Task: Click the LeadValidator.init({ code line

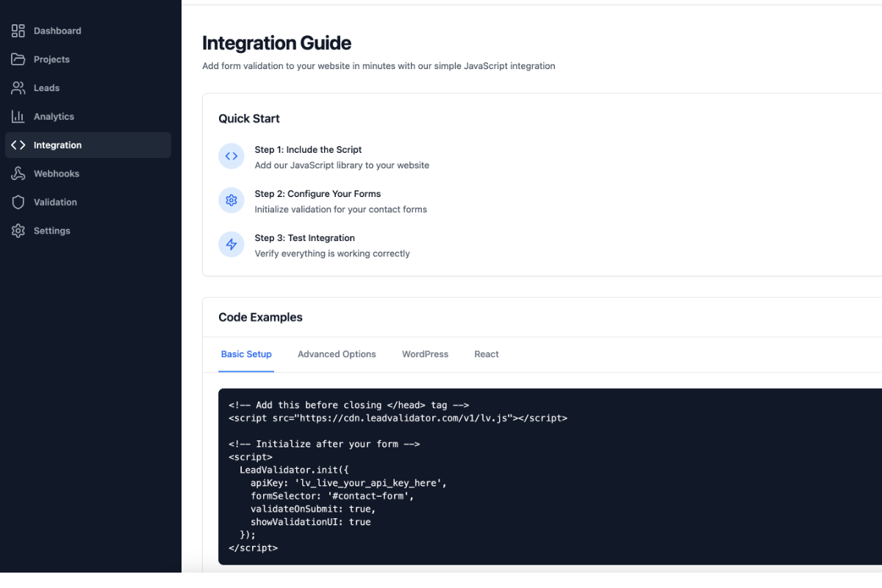Action: tap(294, 470)
